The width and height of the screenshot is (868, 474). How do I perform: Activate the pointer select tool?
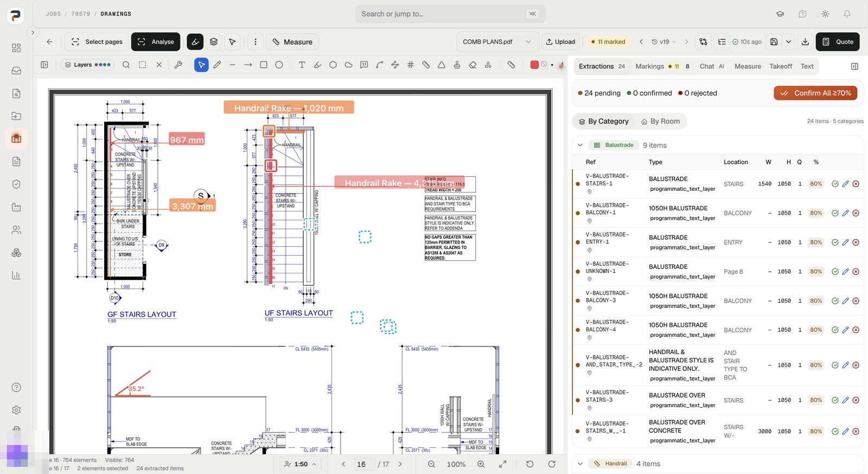pyautogui.click(x=201, y=65)
